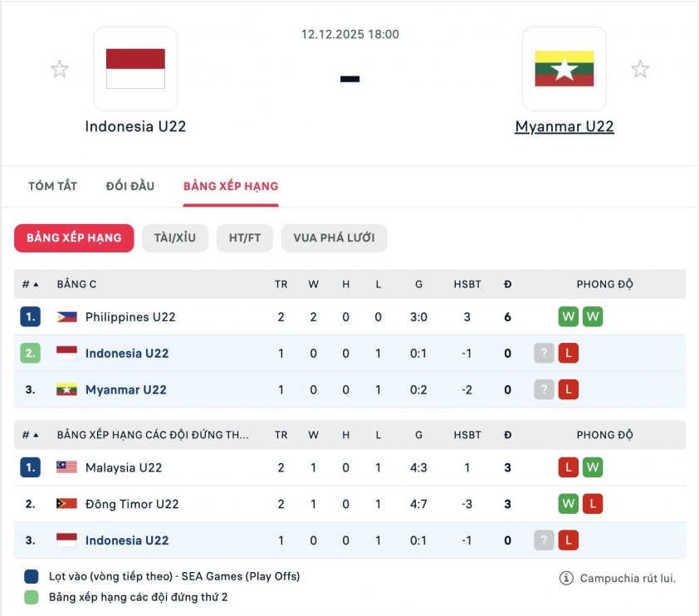This screenshot has width=699, height=616.
Task: Select the Vua Phá Lưới filter
Action: click(334, 237)
